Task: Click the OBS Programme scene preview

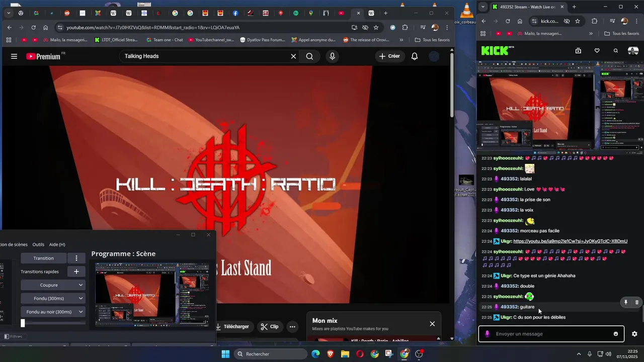Action: [152, 294]
